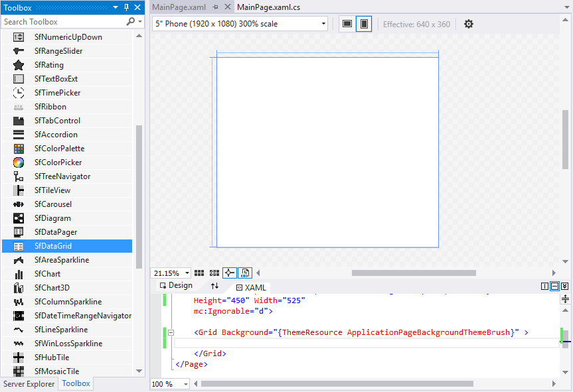Open device preview settings gear
Screen dimensions: 573x392
coord(469,24)
